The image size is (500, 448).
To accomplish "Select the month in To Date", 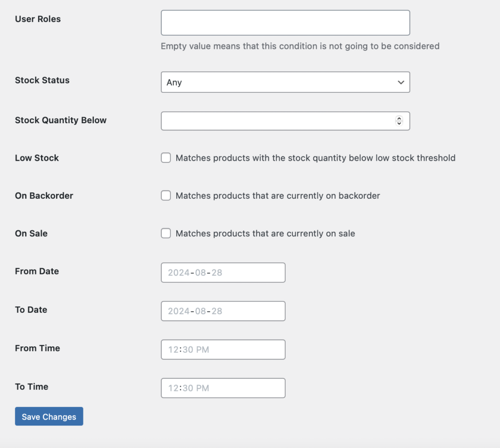I will [200, 311].
